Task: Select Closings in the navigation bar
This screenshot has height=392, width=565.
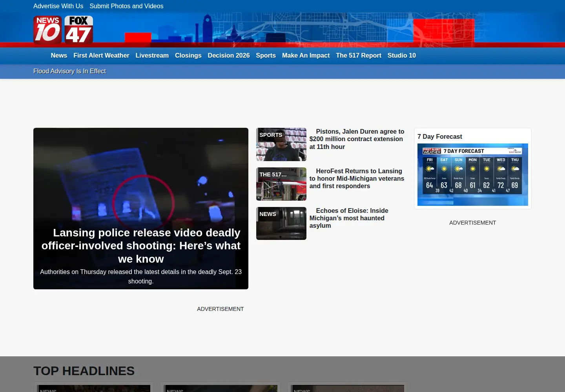Action: 188,56
